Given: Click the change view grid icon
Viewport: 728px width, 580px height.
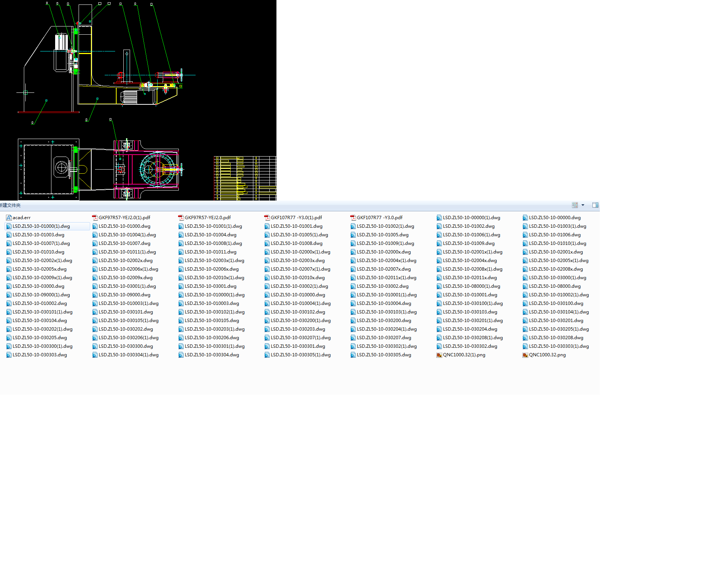Looking at the screenshot, I should (575, 205).
